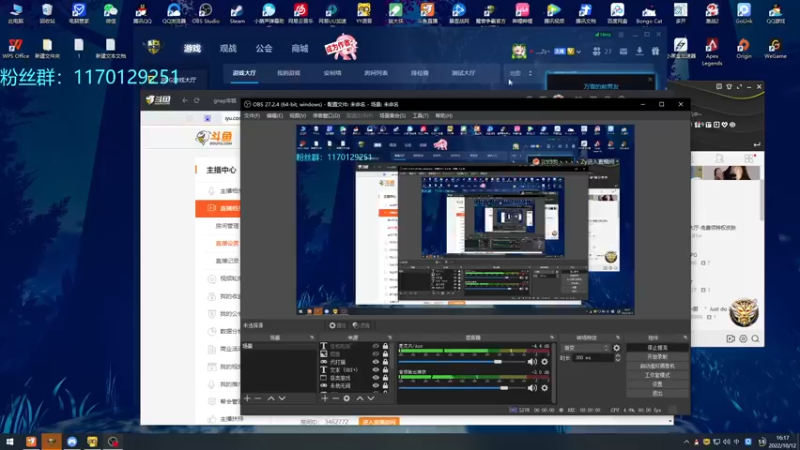The height and width of the screenshot is (450, 800).
Task: Open user status dropdown arrow in game platform
Action: [579, 52]
